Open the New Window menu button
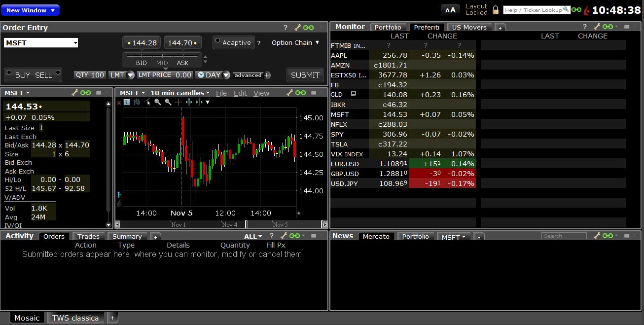This screenshot has width=644, height=325. pyautogui.click(x=31, y=10)
